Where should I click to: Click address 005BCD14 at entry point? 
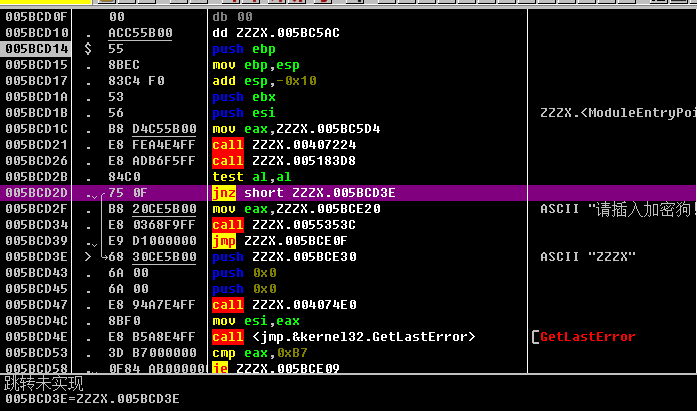37,48
